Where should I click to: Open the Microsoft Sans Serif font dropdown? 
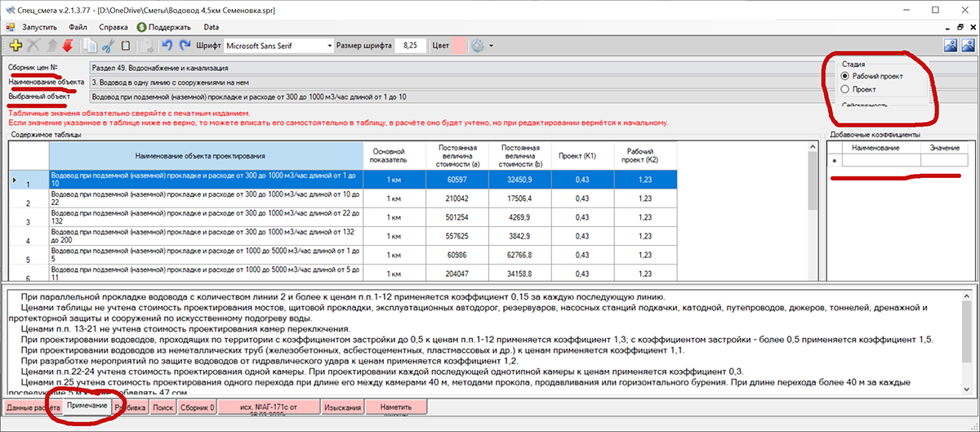(x=329, y=45)
